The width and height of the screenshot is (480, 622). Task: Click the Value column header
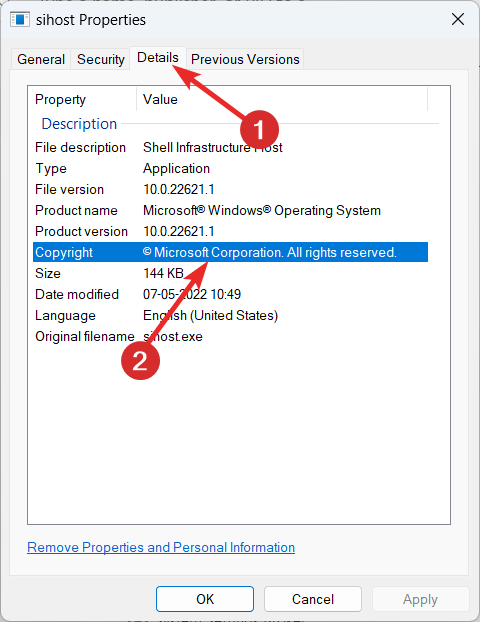tap(160, 99)
